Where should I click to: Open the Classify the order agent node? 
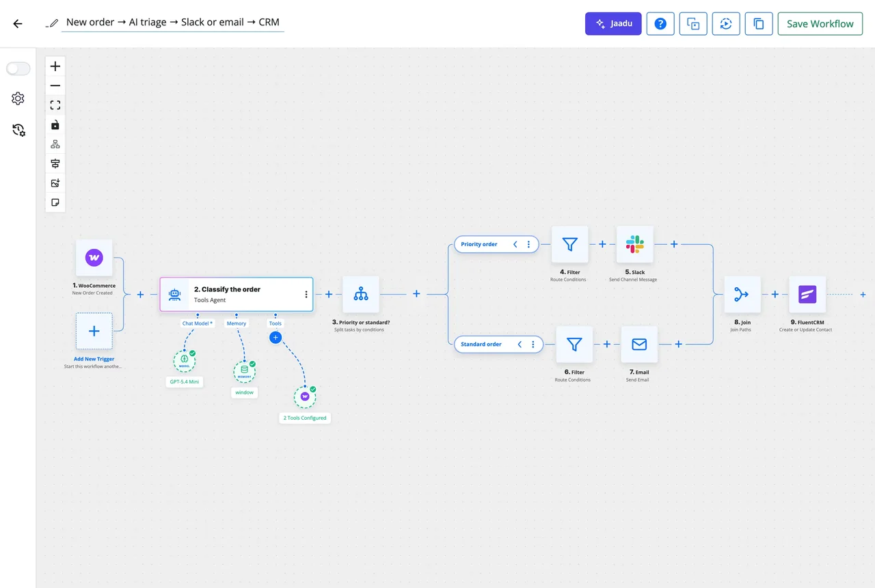237,295
